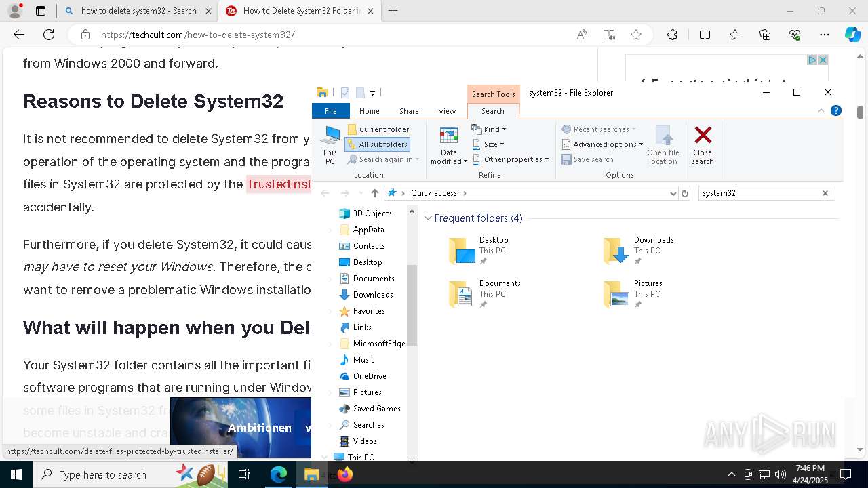Open the File tab in Explorer
The image size is (868, 488).
(330, 111)
